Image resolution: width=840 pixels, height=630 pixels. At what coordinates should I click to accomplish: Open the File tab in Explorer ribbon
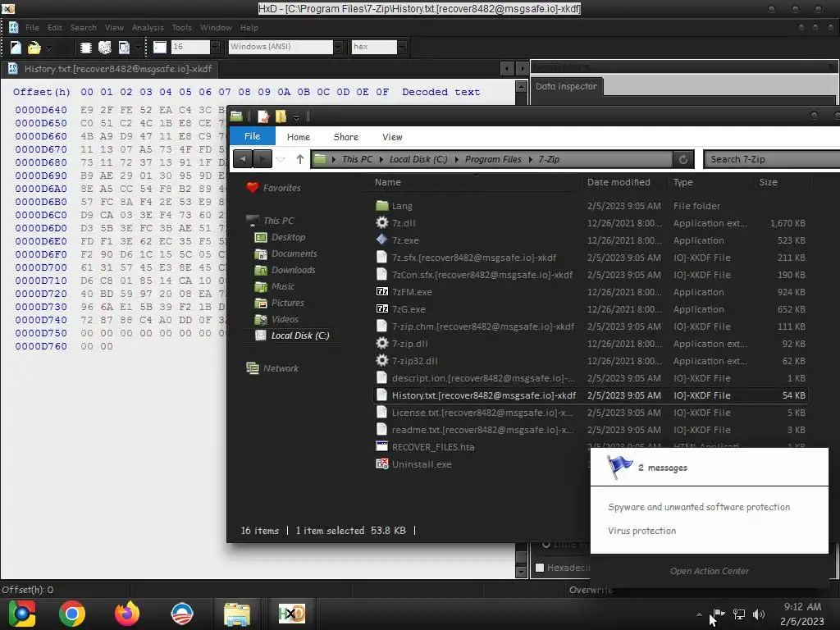click(x=253, y=137)
